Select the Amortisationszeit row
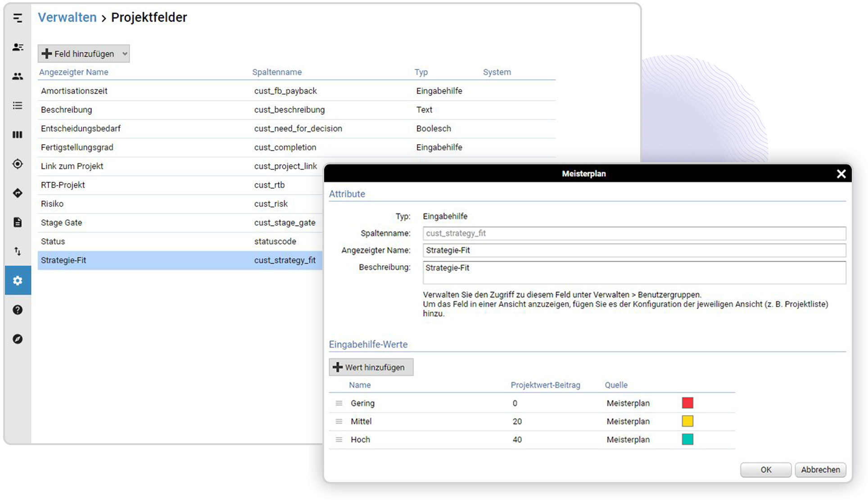Screen dimensions: 868x500 (297, 91)
